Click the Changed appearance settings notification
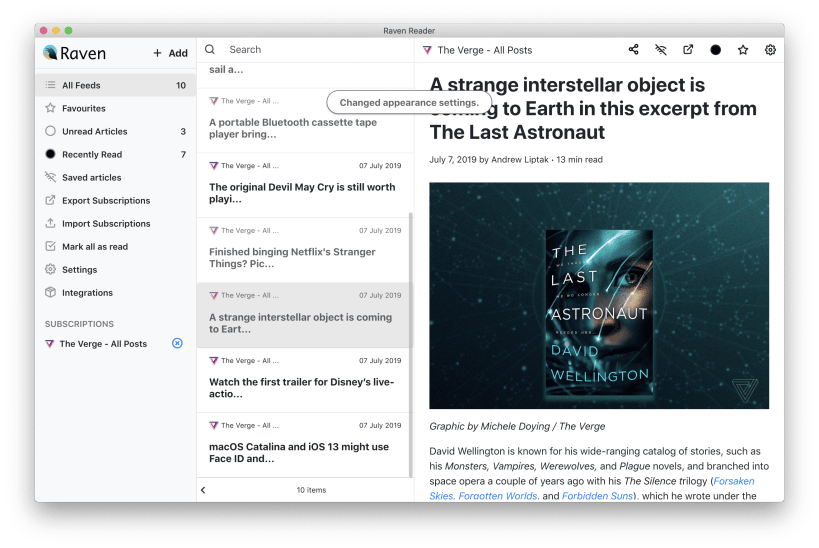The image size is (819, 548). pyautogui.click(x=409, y=102)
